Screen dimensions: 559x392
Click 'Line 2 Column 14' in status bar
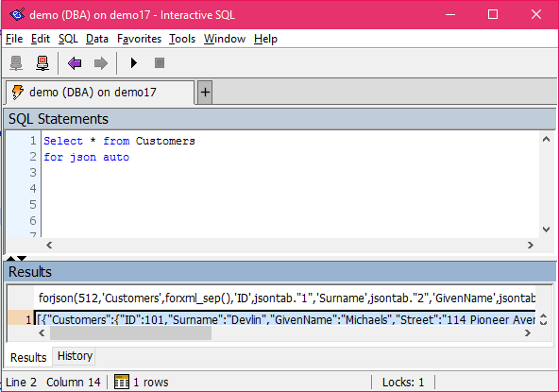pyautogui.click(x=53, y=382)
